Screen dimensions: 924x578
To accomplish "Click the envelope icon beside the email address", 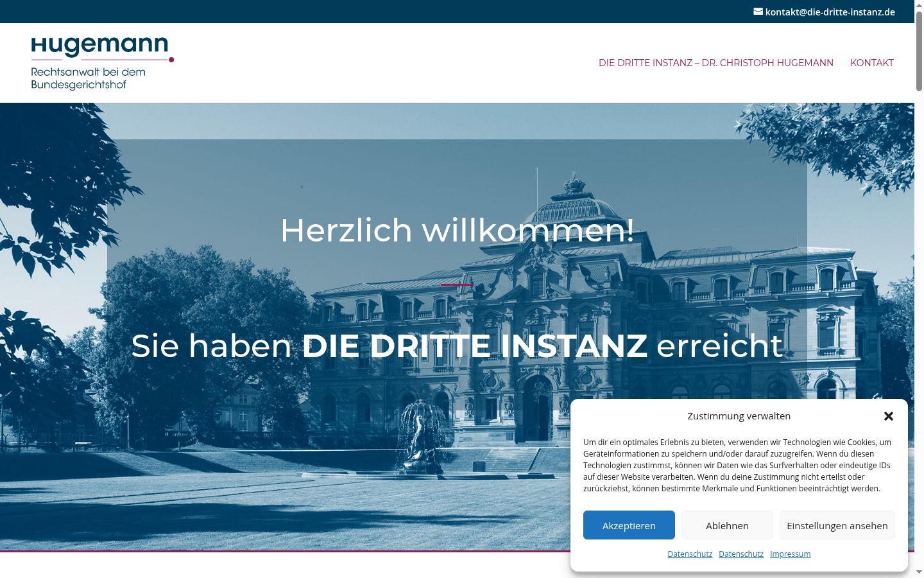I will click(x=758, y=12).
